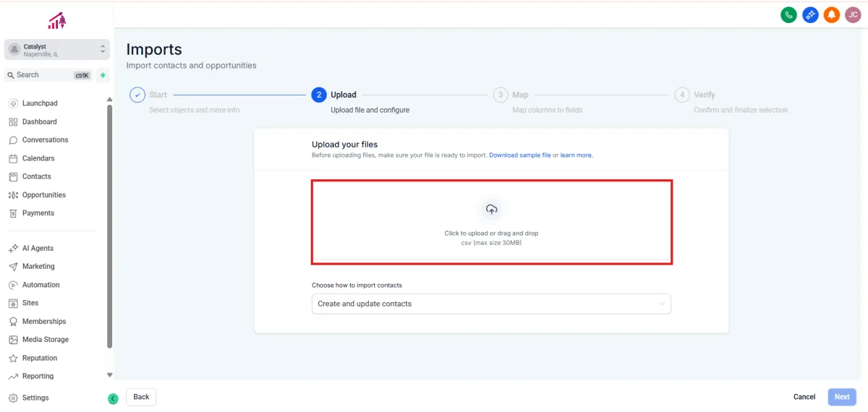Open the Catalyst account switcher dropdown

click(57, 50)
